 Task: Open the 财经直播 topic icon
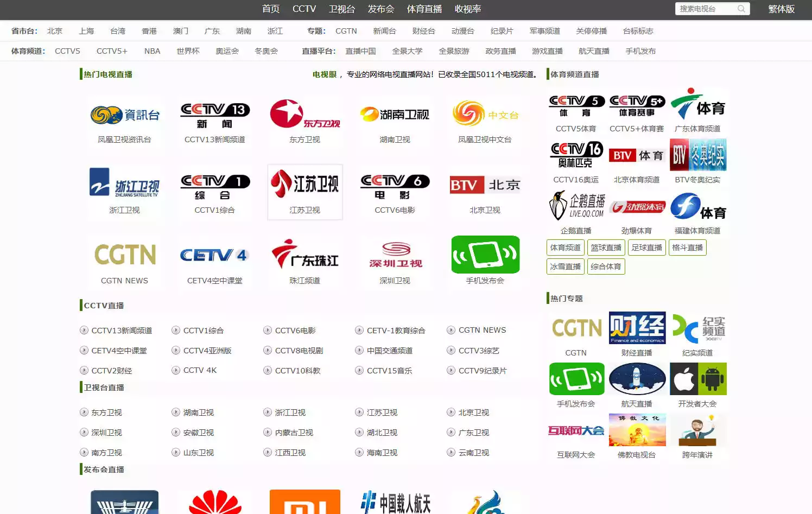pyautogui.click(x=637, y=328)
